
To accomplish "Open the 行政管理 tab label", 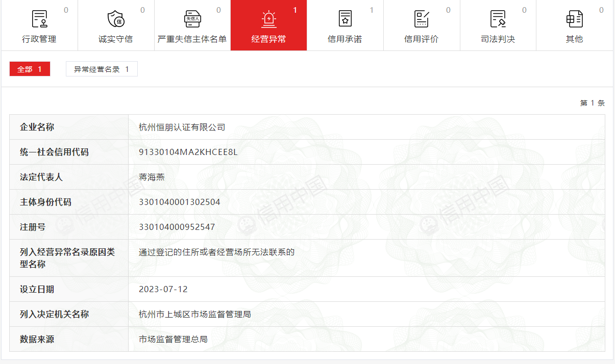I will pos(39,39).
